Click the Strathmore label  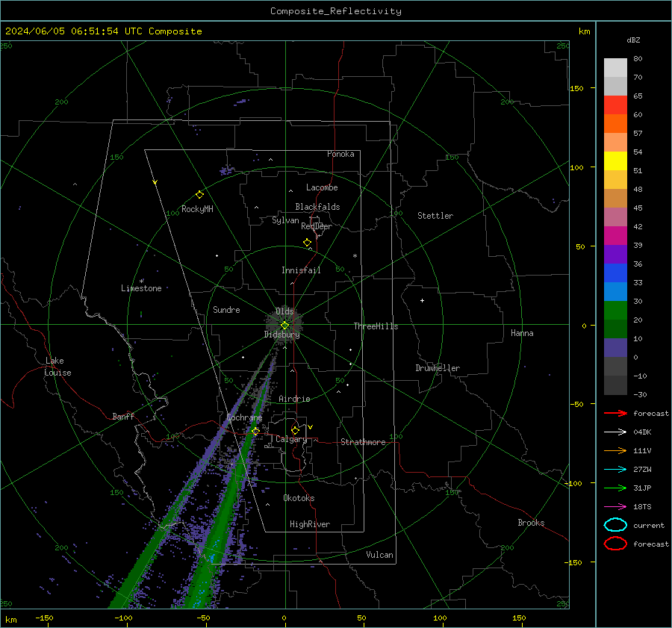pyautogui.click(x=363, y=442)
